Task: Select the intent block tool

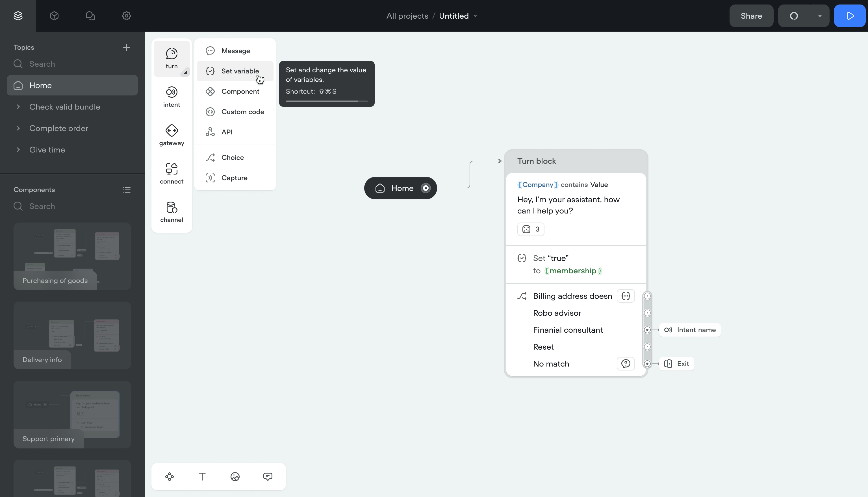Action: (x=172, y=97)
